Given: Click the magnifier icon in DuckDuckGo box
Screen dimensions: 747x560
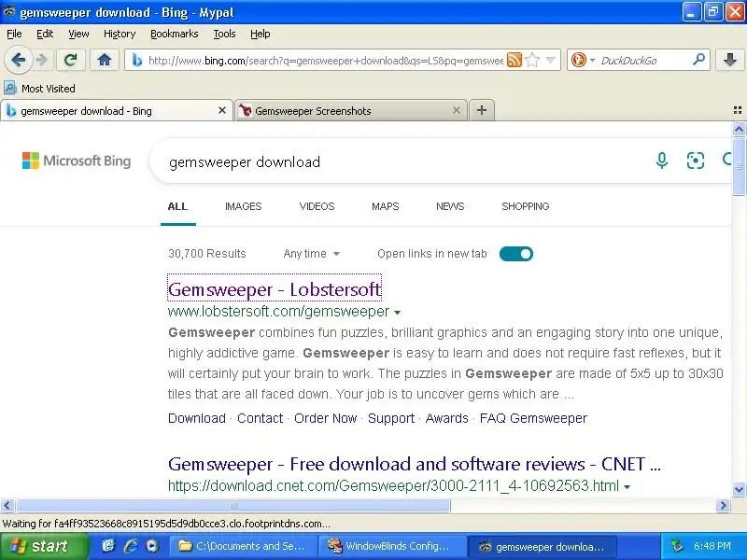Looking at the screenshot, I should [698, 60].
